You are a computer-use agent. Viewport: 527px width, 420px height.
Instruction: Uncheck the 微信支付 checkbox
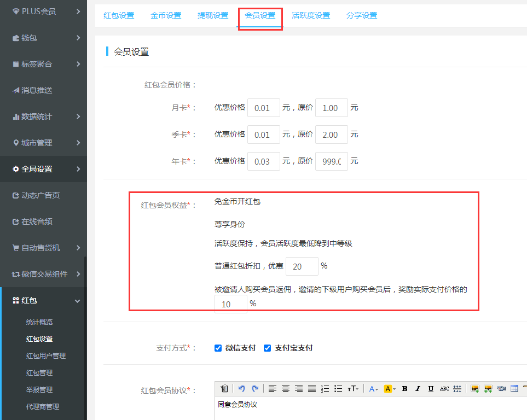pos(218,348)
